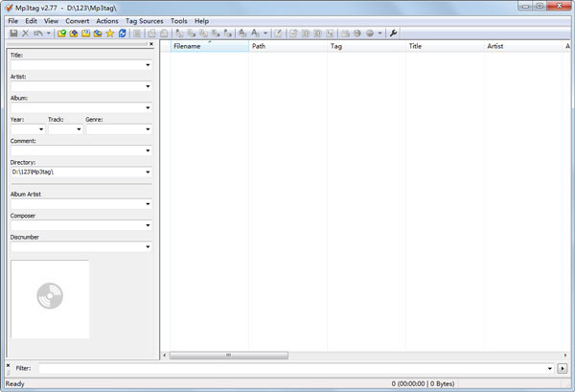Click the right scroll arrow of file list

[565, 356]
